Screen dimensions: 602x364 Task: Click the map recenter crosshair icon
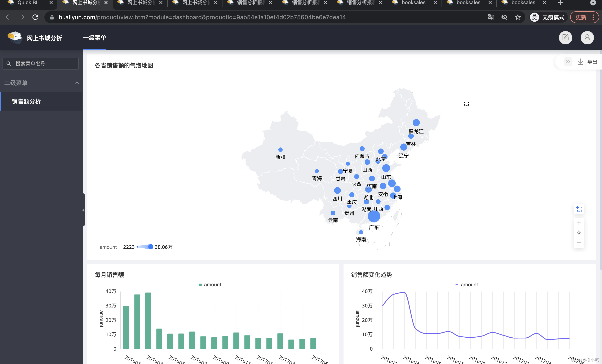click(x=579, y=233)
